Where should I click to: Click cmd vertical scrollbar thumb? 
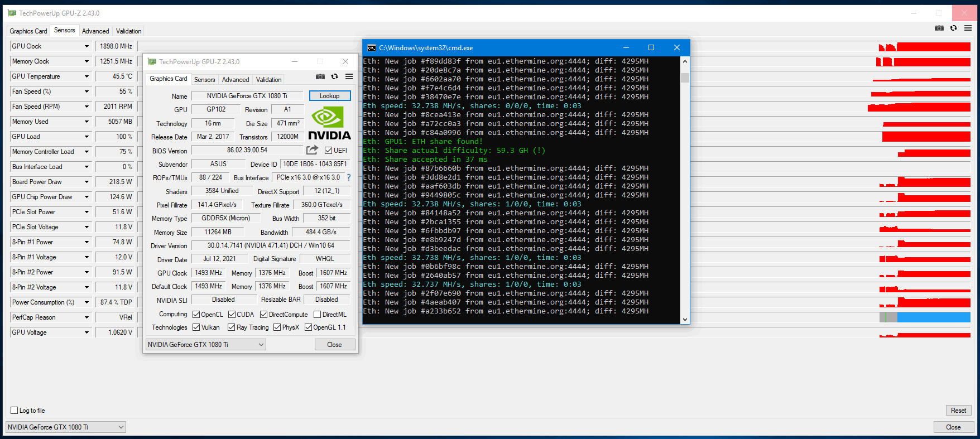pos(685,78)
